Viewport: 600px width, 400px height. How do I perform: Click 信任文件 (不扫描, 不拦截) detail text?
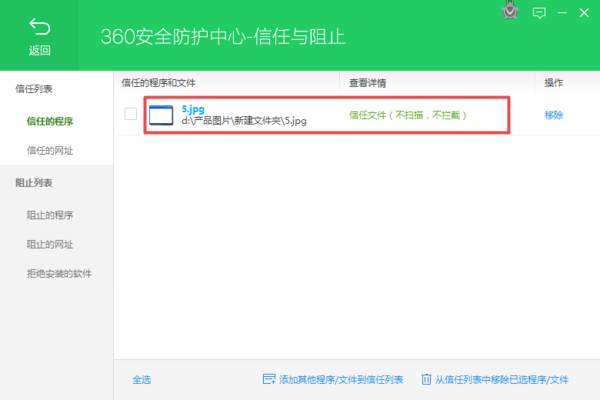(x=408, y=115)
